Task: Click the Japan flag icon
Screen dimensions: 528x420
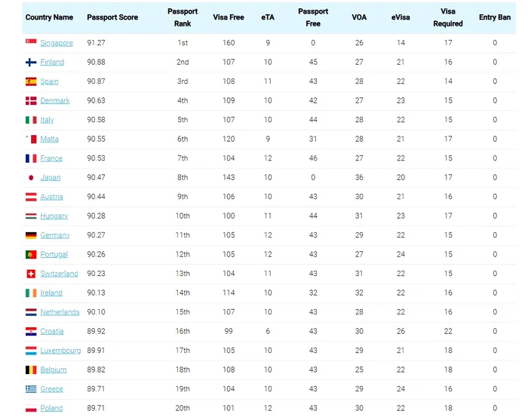Action: click(x=31, y=177)
